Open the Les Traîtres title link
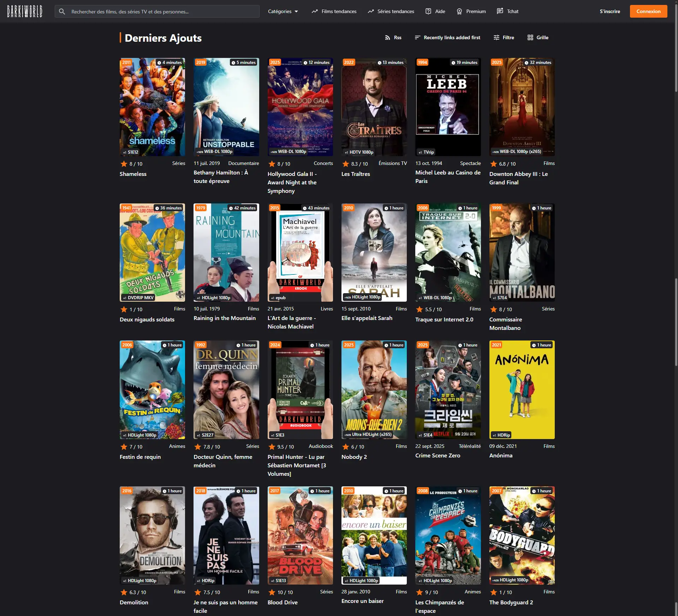This screenshot has height=616, width=678. click(356, 174)
